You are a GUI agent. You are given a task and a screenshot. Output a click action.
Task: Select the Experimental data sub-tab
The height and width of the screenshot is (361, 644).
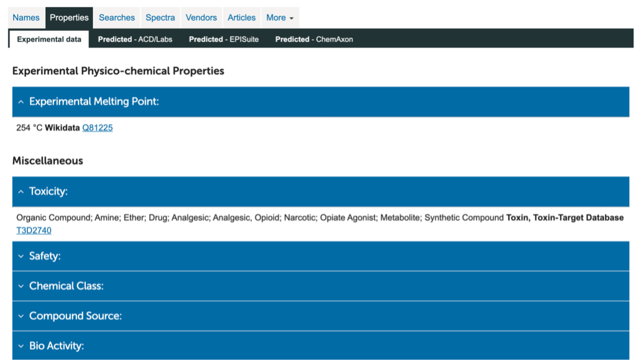click(x=49, y=40)
